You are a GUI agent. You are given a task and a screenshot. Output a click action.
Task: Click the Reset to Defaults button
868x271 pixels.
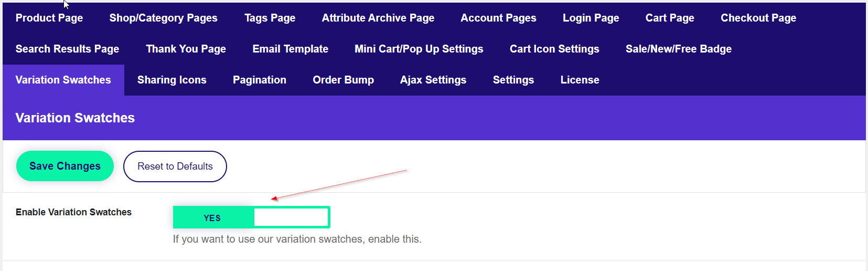tap(175, 166)
